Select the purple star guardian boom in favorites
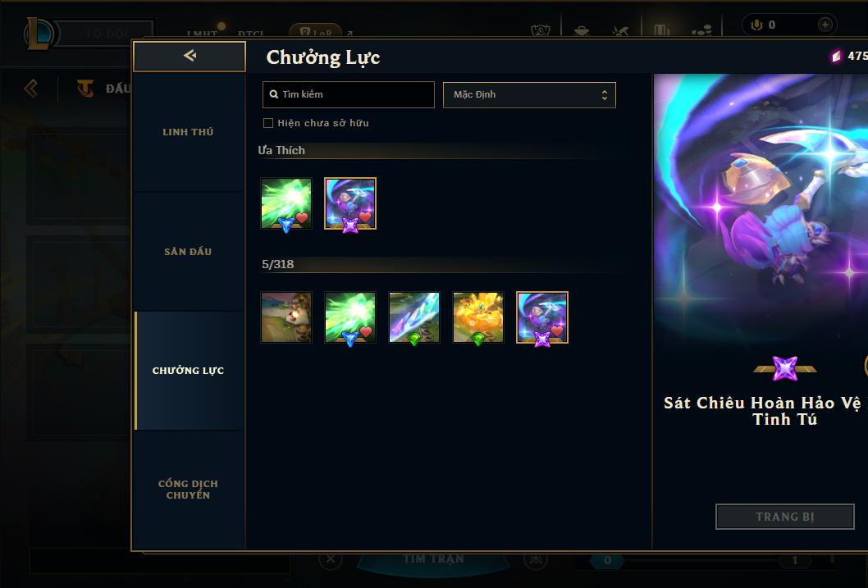Viewport: 868px width, 588px height. [350, 203]
